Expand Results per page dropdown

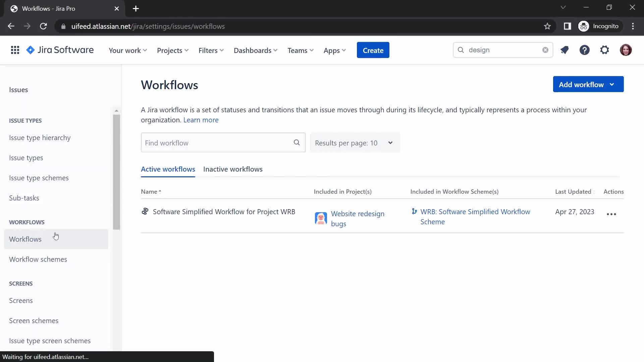point(354,142)
